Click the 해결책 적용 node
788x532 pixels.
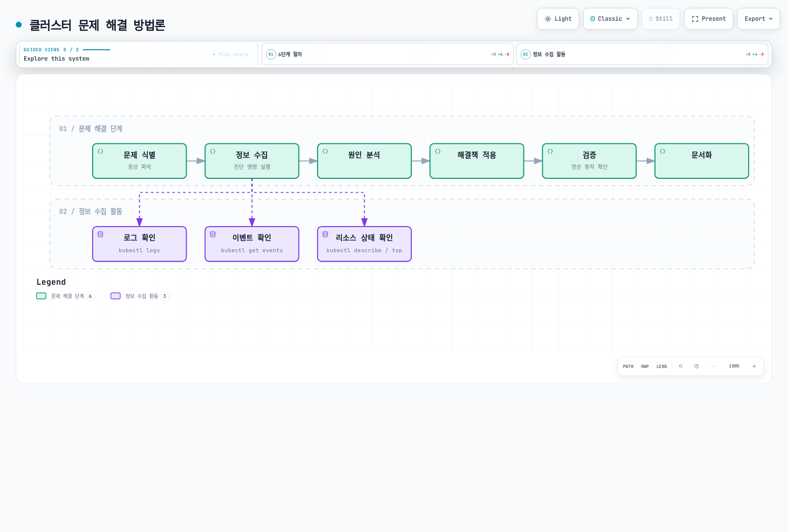[x=477, y=161]
